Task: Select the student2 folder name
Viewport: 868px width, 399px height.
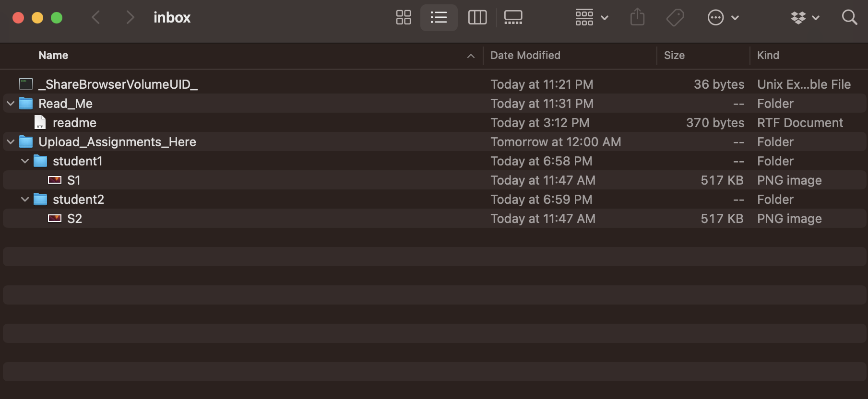Action: [x=78, y=199]
